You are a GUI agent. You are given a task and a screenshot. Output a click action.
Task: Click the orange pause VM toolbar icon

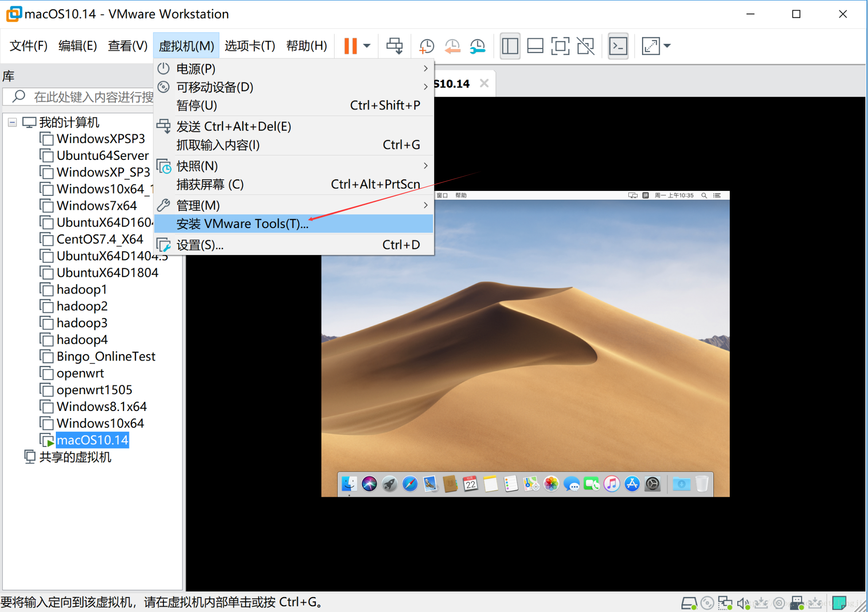tap(350, 46)
